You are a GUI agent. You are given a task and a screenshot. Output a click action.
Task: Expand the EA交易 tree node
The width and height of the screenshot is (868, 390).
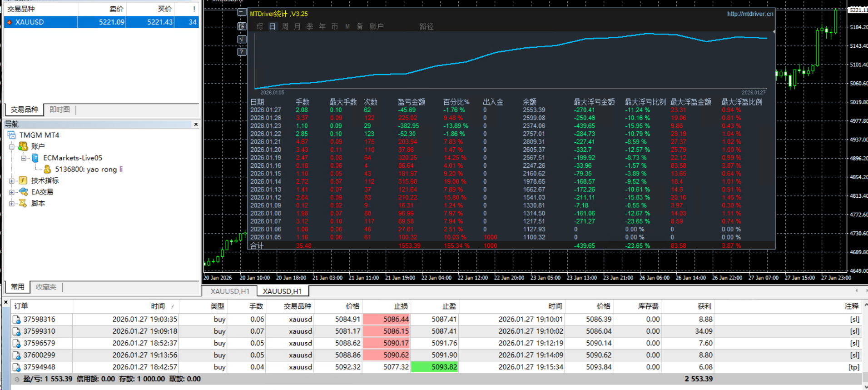pos(12,192)
